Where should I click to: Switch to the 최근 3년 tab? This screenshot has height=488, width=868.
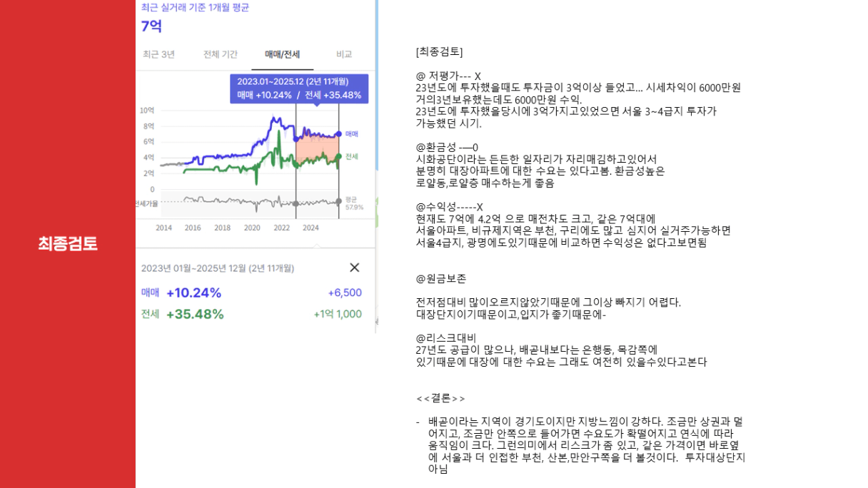[158, 54]
